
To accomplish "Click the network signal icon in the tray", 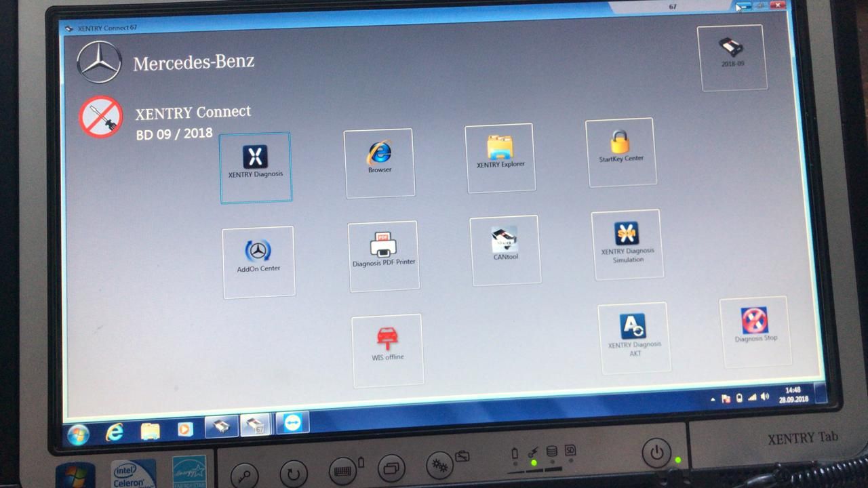I will [x=752, y=397].
